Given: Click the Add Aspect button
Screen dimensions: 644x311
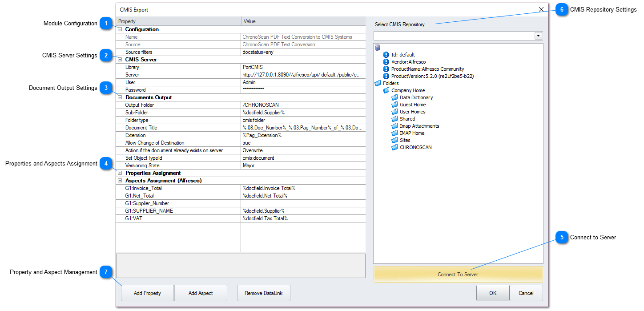Looking at the screenshot, I should coord(201,293).
